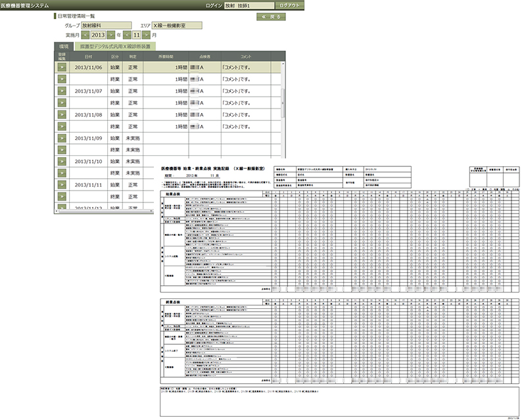This screenshot has width=526, height=420.
Task: Click the month field 11
Action: [137, 35]
